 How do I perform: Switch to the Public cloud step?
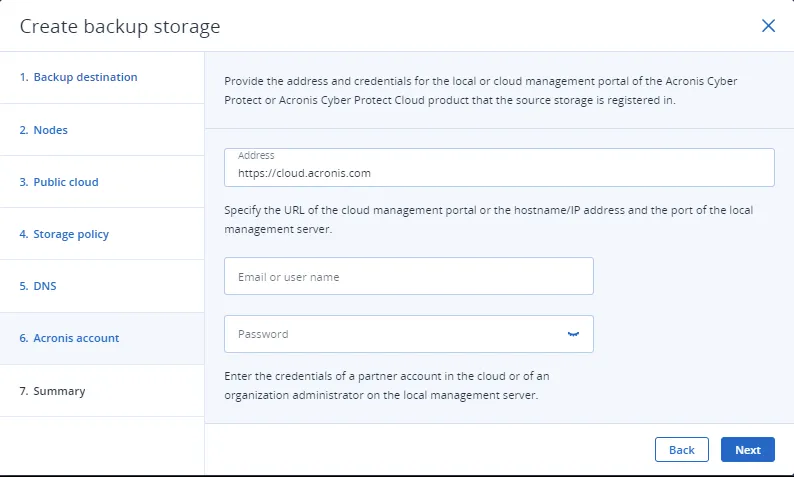tap(102, 182)
